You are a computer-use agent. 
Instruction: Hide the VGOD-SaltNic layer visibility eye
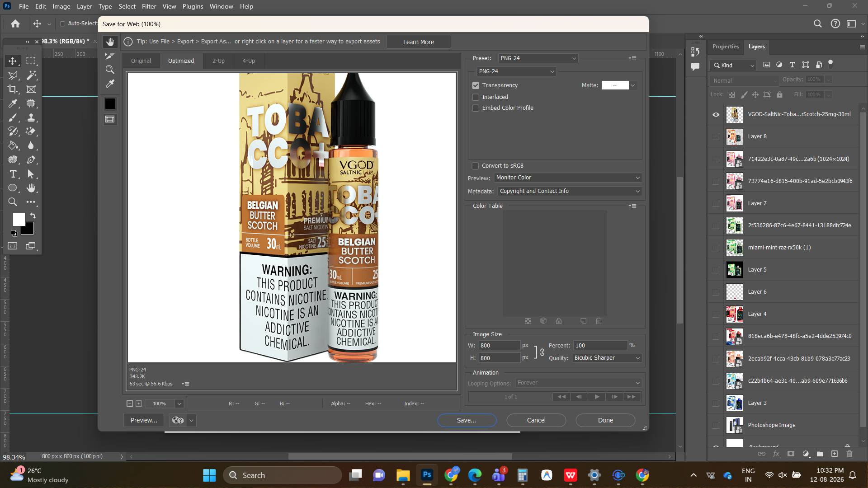[716, 114]
